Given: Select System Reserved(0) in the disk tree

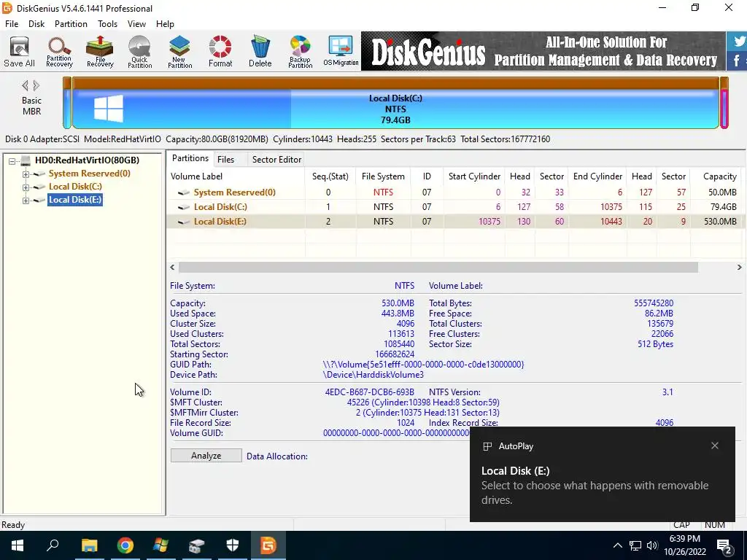Looking at the screenshot, I should 89,174.
